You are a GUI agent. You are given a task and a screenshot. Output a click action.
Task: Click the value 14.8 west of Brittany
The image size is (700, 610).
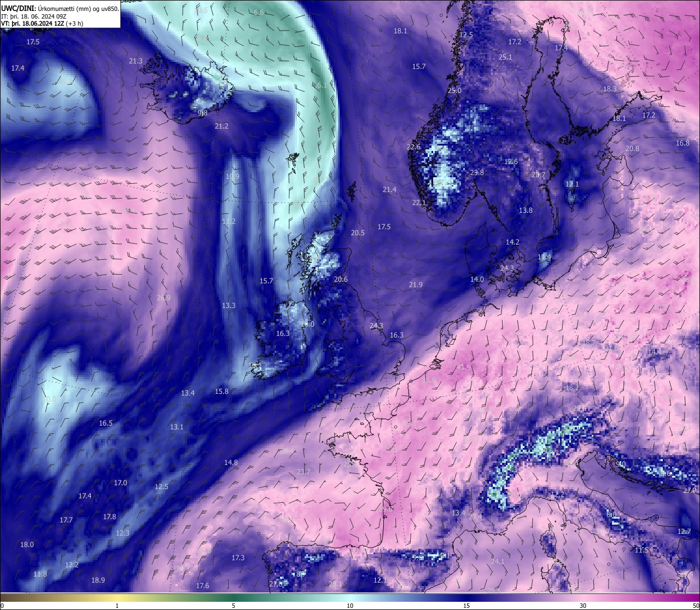231,462
